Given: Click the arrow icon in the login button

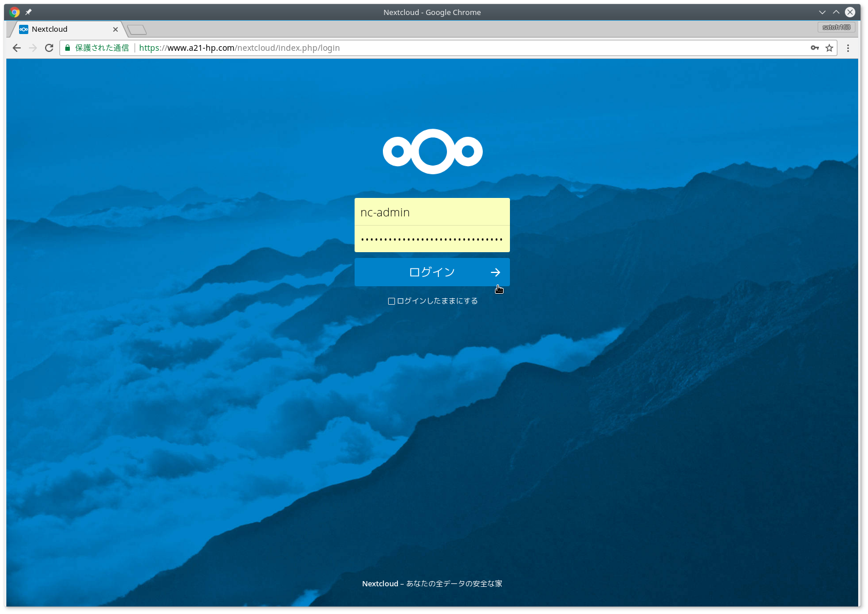Looking at the screenshot, I should tap(496, 272).
